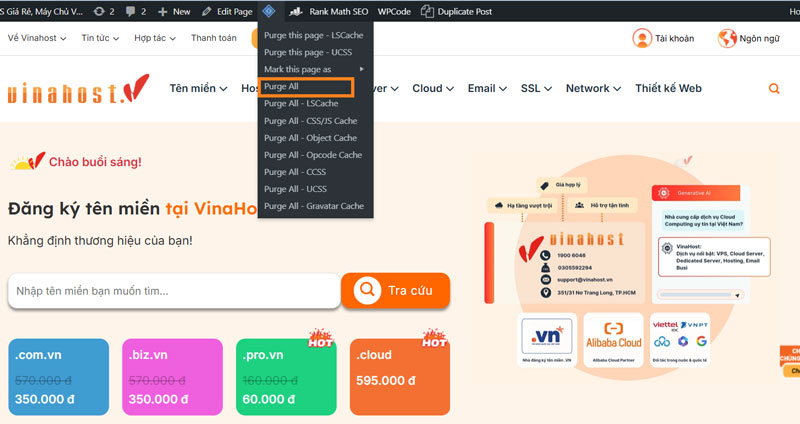Open the Network dropdown menu

pos(593,89)
